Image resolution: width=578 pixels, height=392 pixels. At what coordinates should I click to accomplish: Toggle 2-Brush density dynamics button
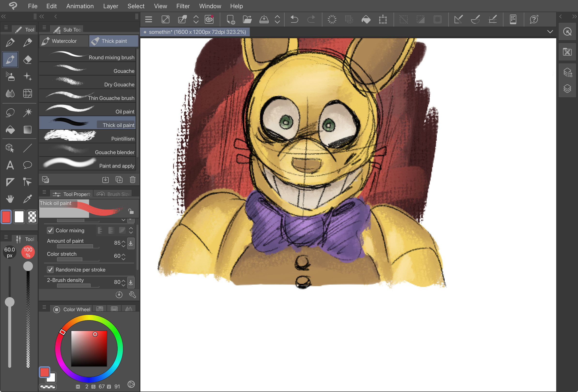[x=131, y=282]
